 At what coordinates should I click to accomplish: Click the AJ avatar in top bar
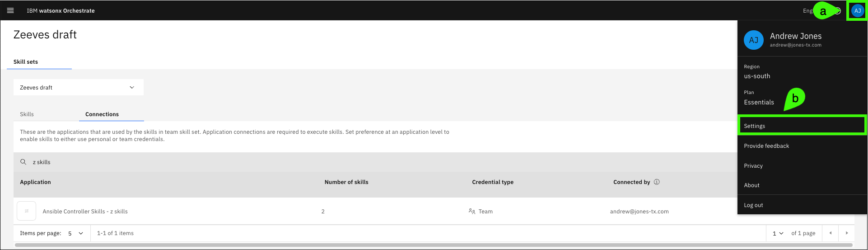click(x=857, y=11)
